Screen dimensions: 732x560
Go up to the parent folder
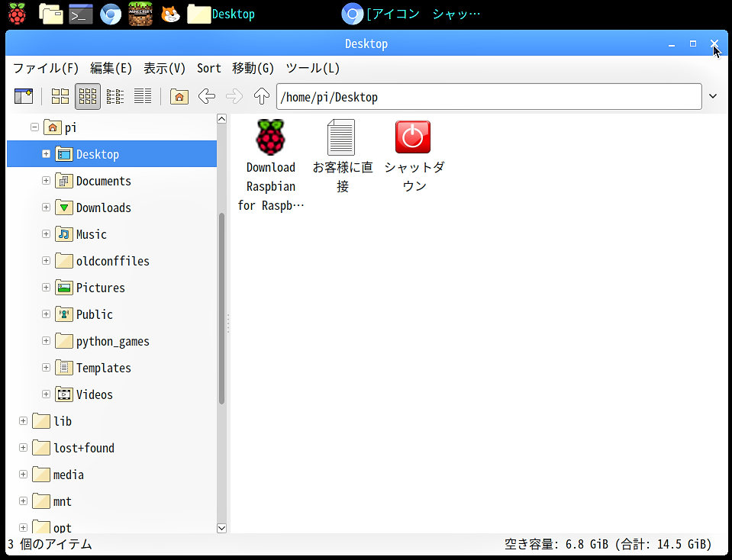pos(262,97)
